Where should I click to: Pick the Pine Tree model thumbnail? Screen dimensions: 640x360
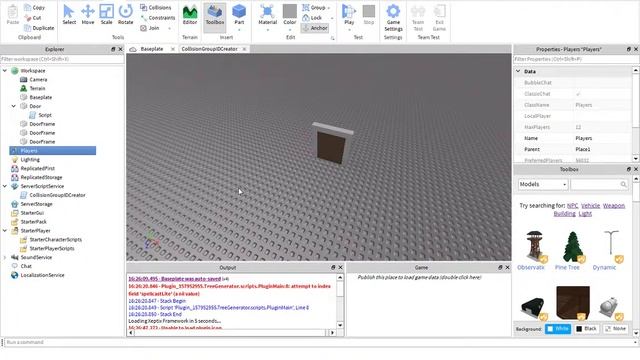572,247
